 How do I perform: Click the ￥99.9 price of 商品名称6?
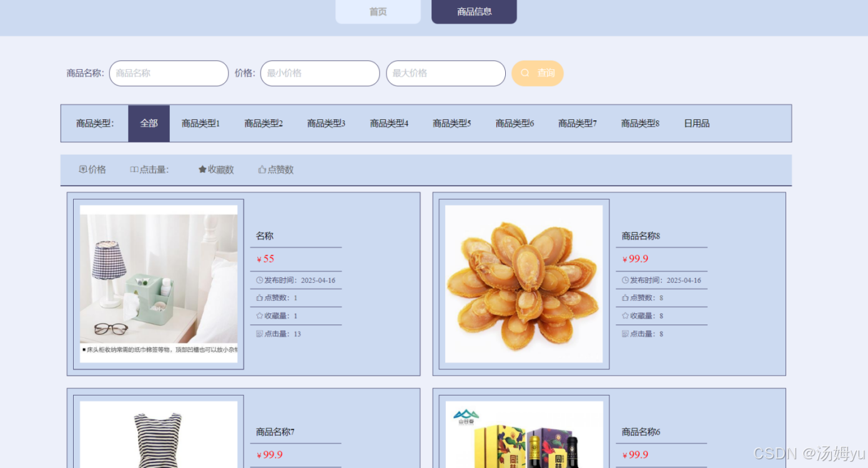tap(635, 455)
